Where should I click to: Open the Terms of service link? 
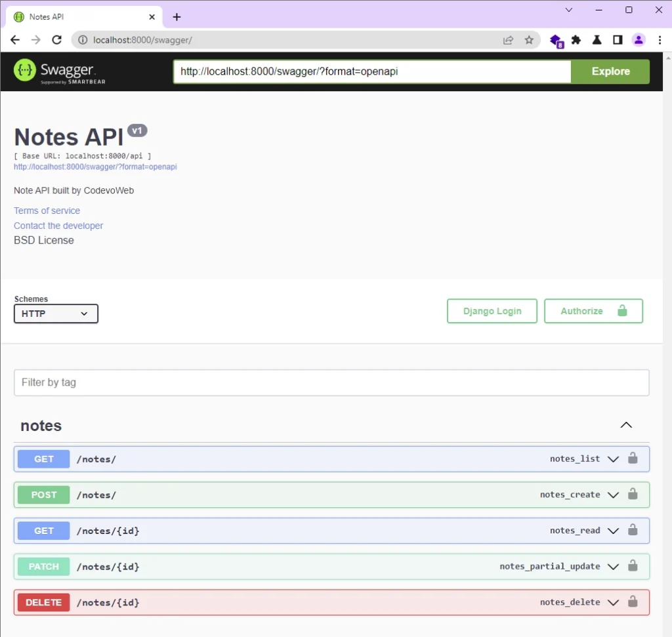47,211
